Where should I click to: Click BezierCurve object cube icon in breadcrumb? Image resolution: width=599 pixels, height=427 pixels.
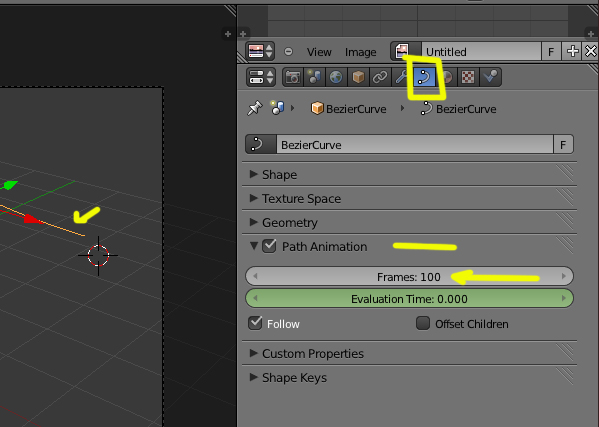pos(317,108)
